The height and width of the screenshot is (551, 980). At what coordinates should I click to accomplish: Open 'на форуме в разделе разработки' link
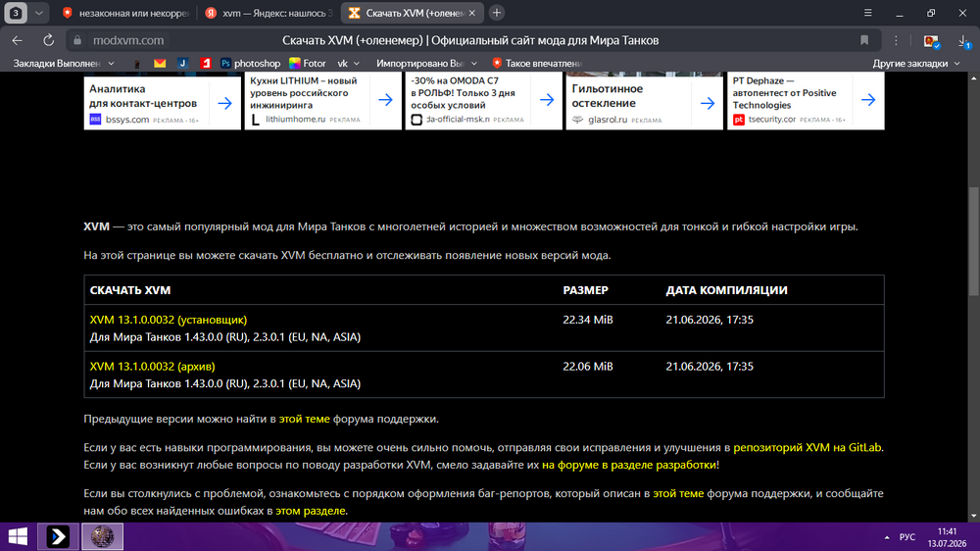629,466
